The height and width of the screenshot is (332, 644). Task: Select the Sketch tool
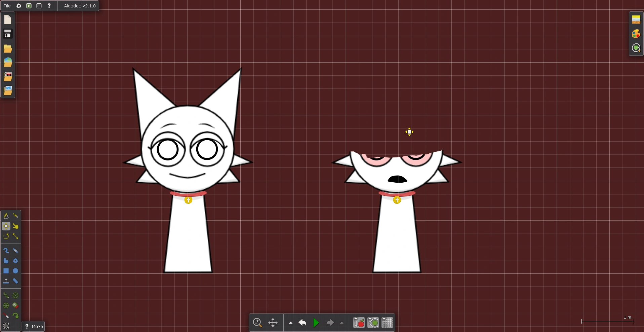(6, 216)
